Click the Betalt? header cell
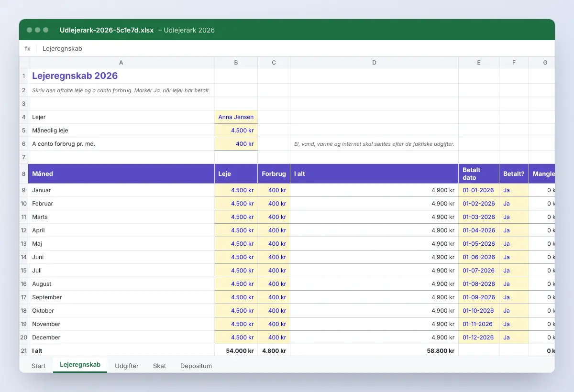 click(x=514, y=174)
